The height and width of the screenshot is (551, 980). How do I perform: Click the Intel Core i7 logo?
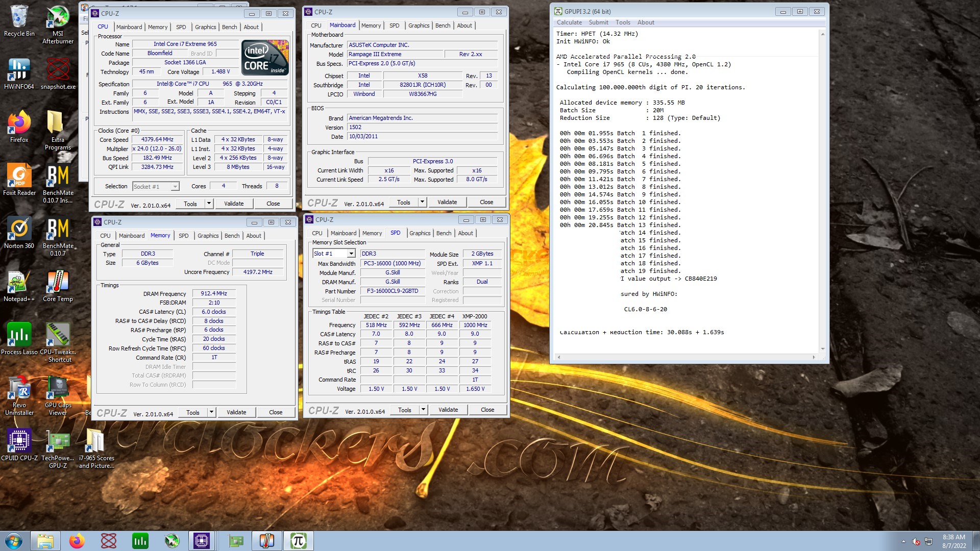pos(265,58)
